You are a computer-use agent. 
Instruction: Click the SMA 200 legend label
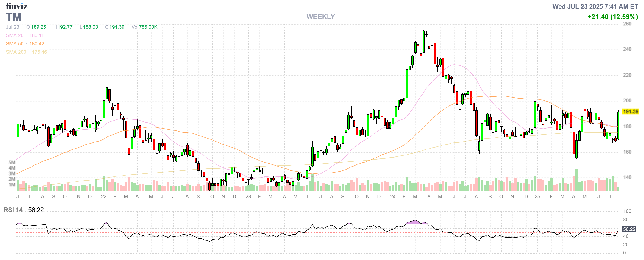16,52
